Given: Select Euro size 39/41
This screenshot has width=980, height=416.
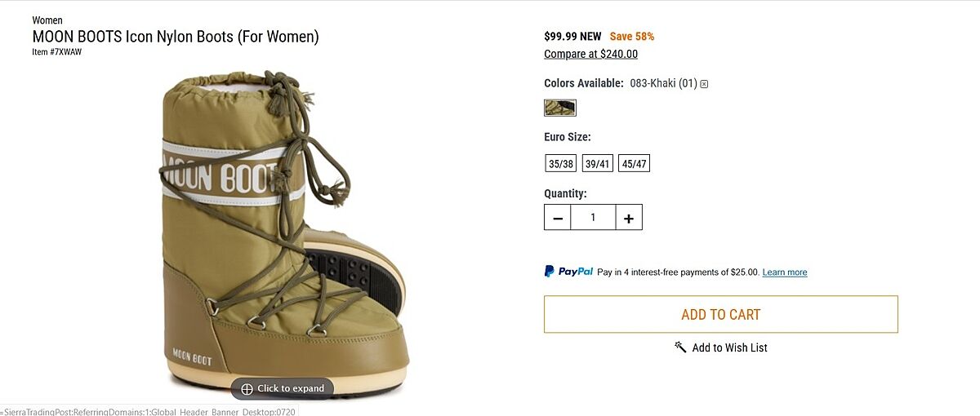Looking at the screenshot, I should [x=597, y=163].
